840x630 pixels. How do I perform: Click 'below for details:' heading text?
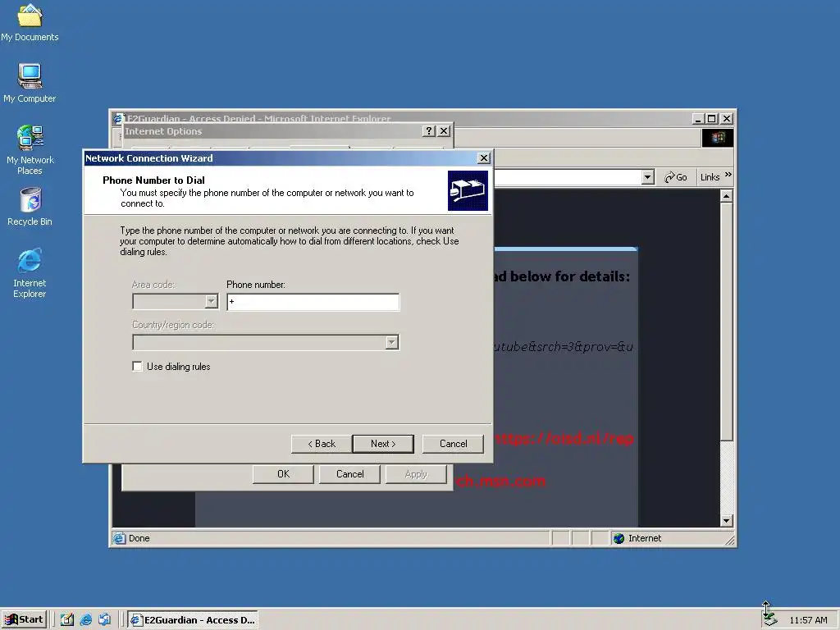tap(570, 276)
